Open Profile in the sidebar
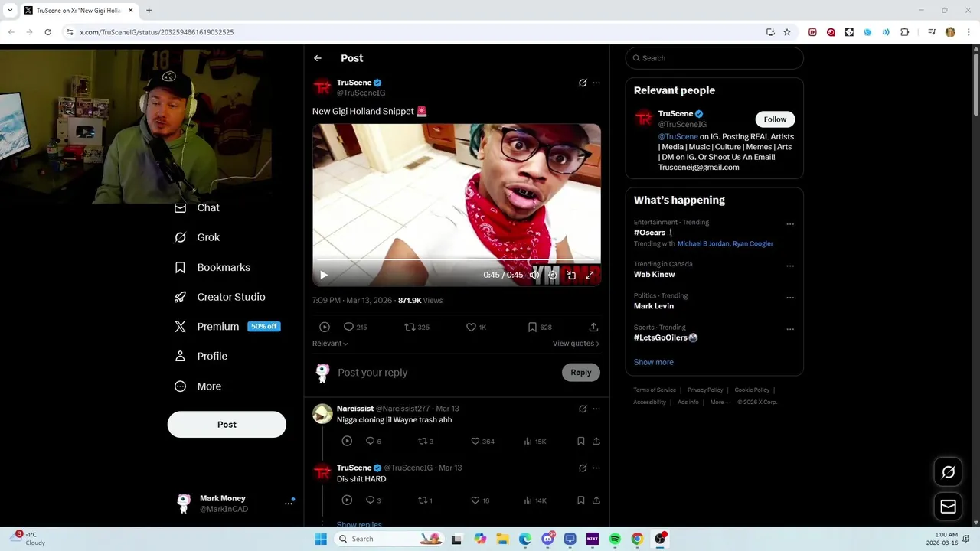Screen dimensions: 980x551 click(x=201, y=357)
